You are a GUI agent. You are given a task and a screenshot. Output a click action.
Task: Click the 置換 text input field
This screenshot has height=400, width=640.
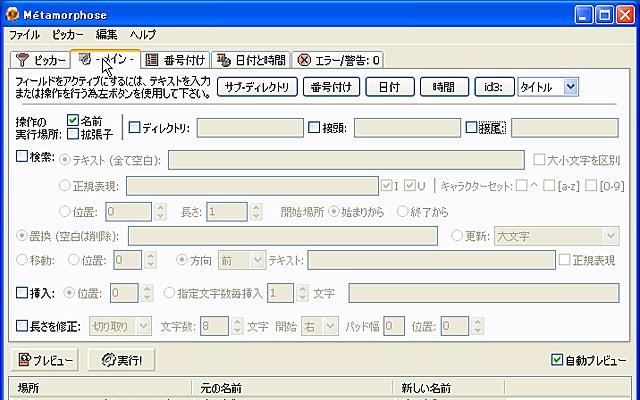click(283, 236)
